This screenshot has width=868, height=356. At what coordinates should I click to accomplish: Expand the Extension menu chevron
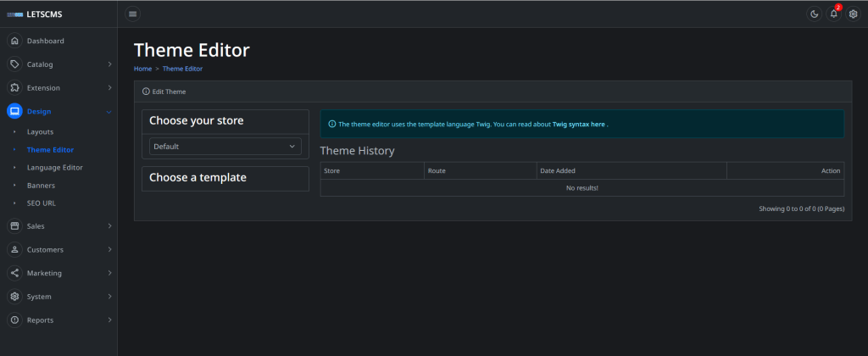109,87
